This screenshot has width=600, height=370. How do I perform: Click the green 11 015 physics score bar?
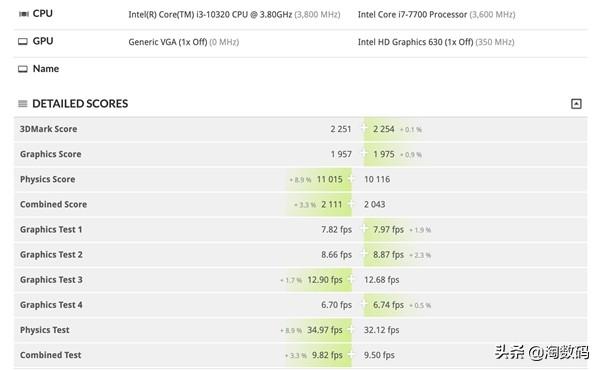(320, 179)
